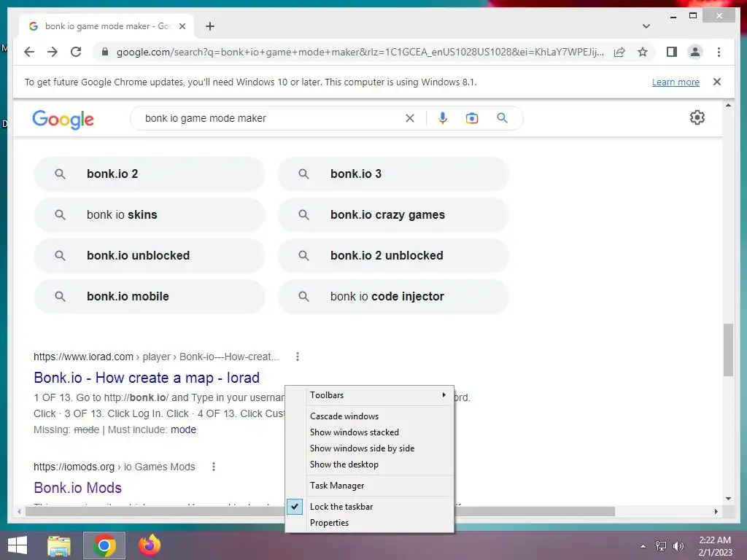Open the taskbar clock and date
This screenshot has width=747, height=560.
pos(715,546)
